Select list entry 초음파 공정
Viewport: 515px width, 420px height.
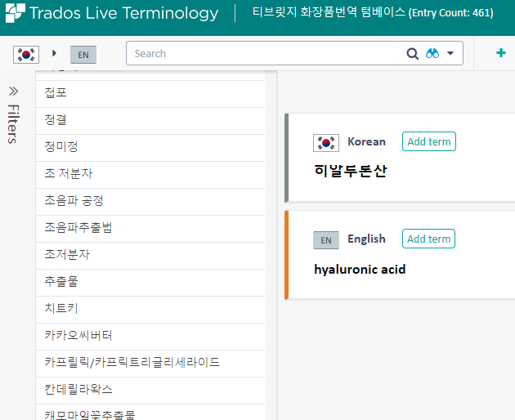[150, 201]
